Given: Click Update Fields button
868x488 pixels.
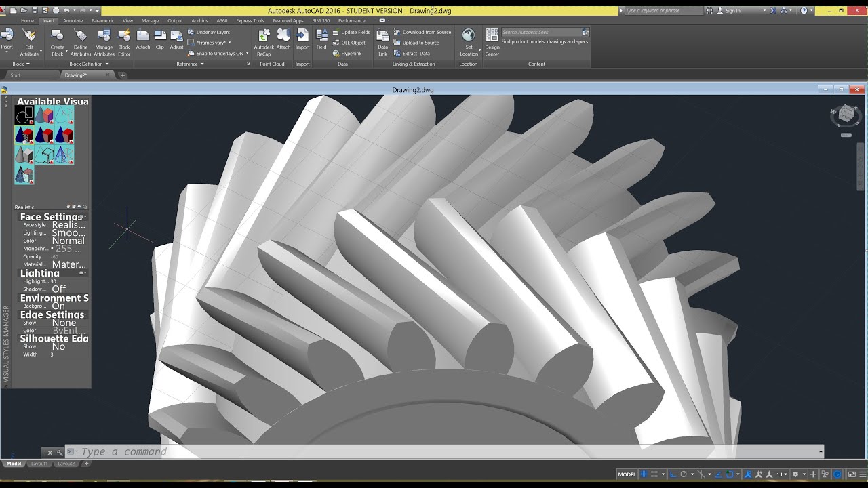Looking at the screenshot, I should [351, 32].
